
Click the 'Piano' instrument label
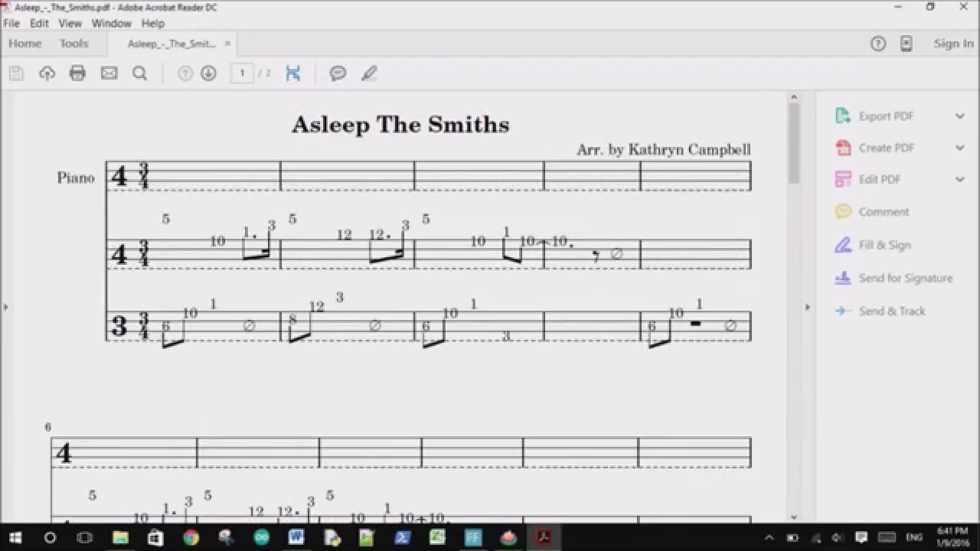76,178
